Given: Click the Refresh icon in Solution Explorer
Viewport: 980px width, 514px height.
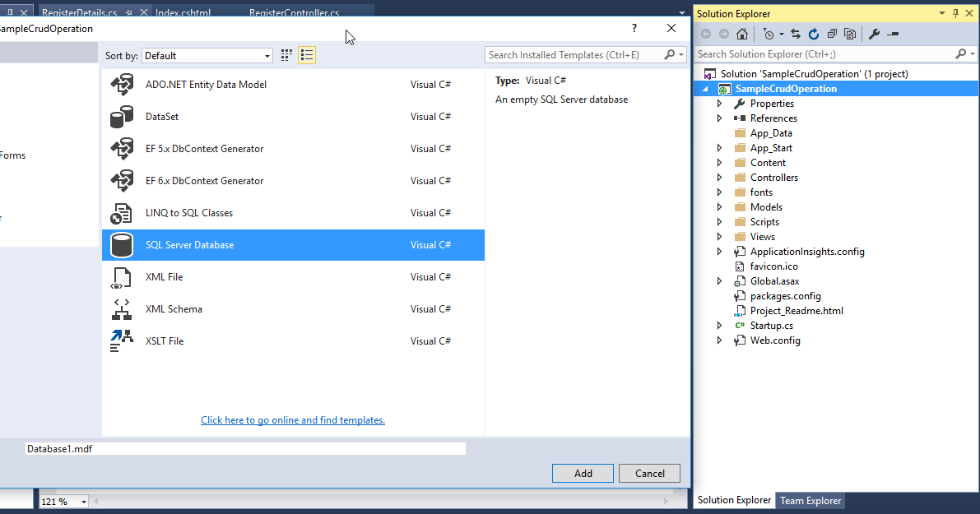Looking at the screenshot, I should (814, 34).
